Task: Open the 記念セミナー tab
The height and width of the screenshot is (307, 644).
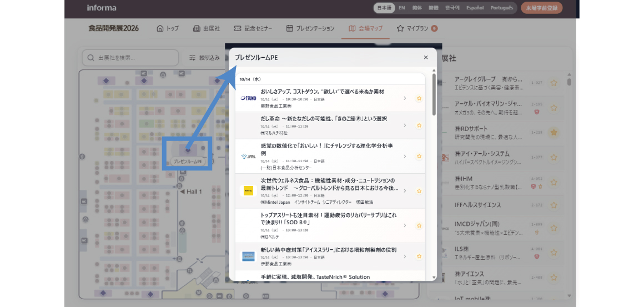Action: tap(253, 28)
